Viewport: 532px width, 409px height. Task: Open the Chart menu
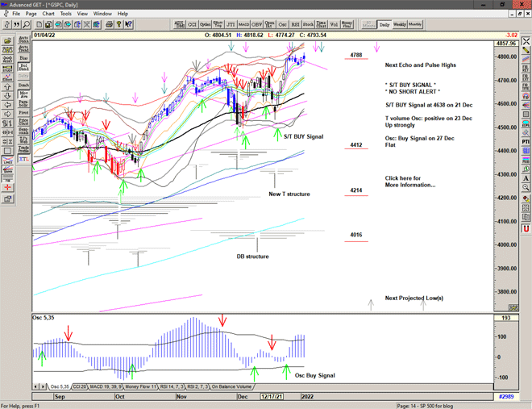point(48,14)
